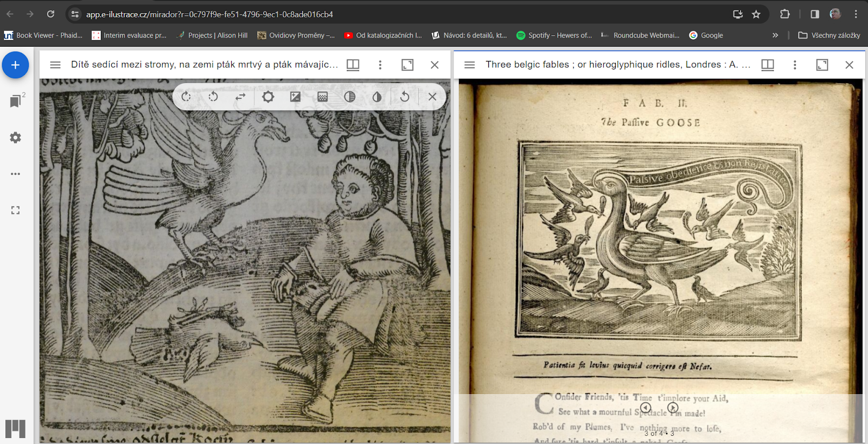Reload the current page
Viewport: 868px width, 444px height.
50,14
